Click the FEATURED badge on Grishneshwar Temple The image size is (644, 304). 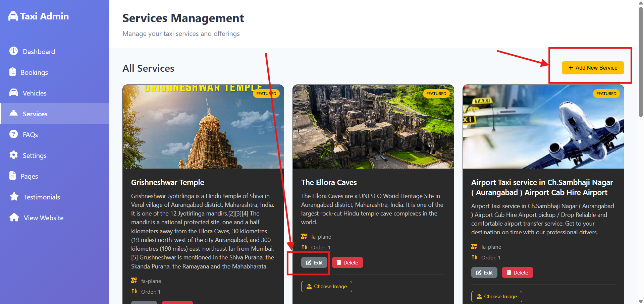tap(266, 94)
